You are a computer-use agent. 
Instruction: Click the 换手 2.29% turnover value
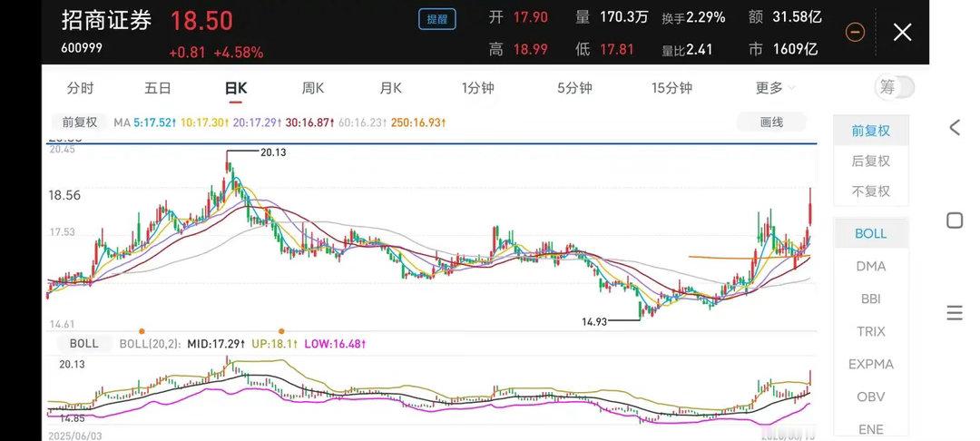tap(694, 17)
